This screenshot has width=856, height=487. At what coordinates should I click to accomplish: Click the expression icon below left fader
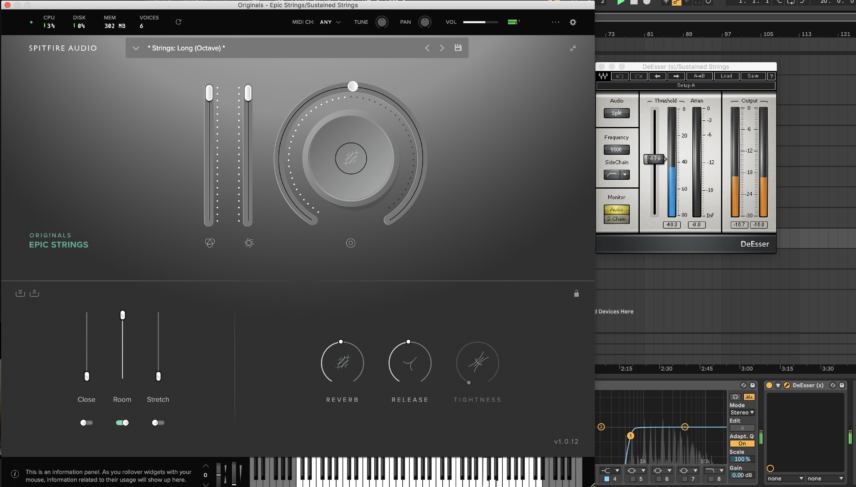pos(210,243)
